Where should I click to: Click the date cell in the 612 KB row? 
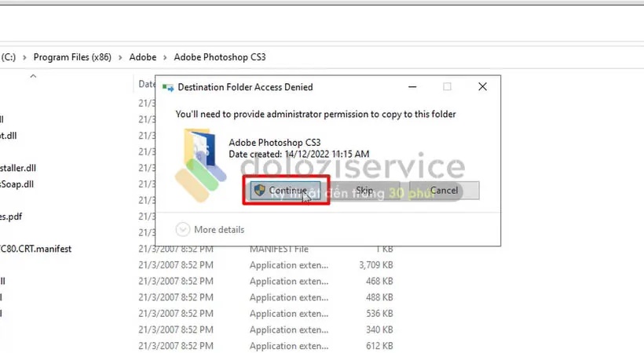[176, 346]
